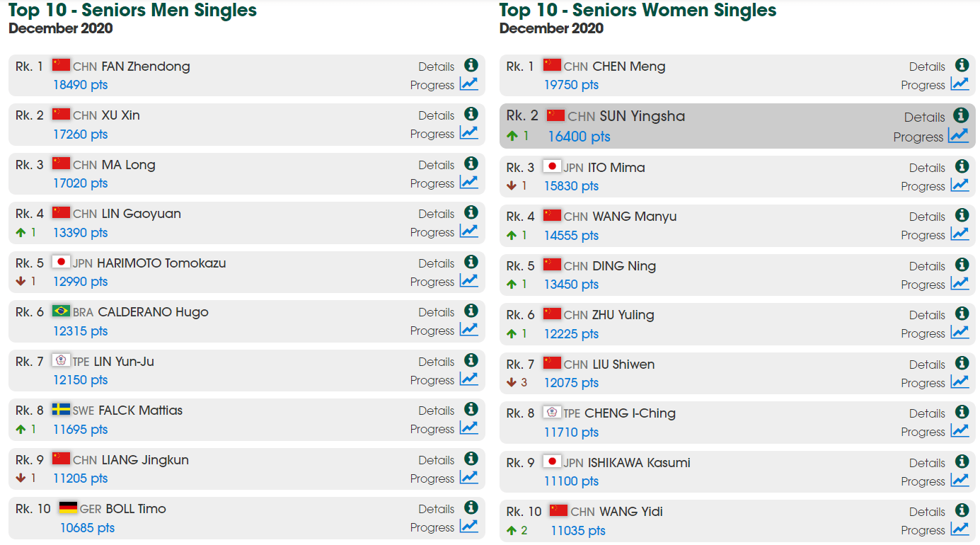This screenshot has height=545, width=980.
Task: Click info icon for BOLL Timo
Action: pos(471,507)
